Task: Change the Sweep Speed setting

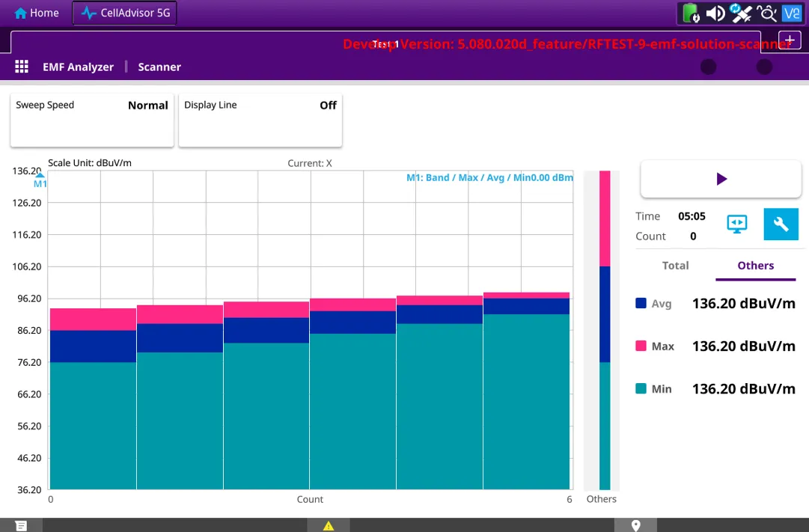Action: point(92,120)
